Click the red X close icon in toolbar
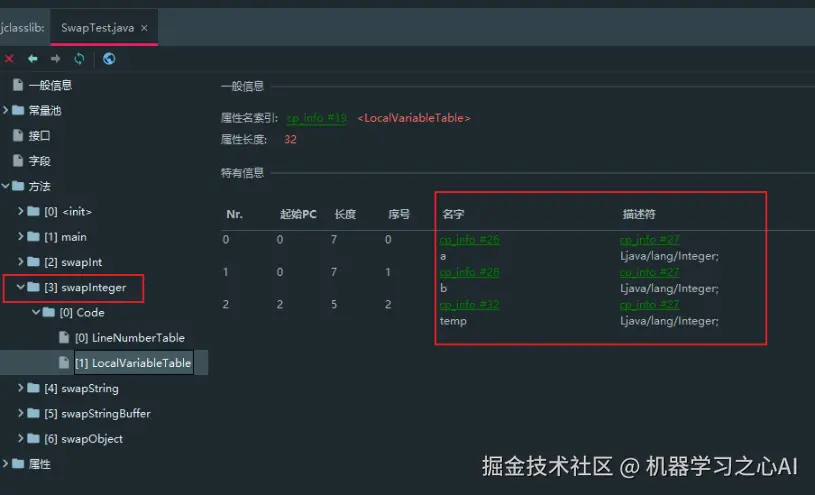 (9, 59)
